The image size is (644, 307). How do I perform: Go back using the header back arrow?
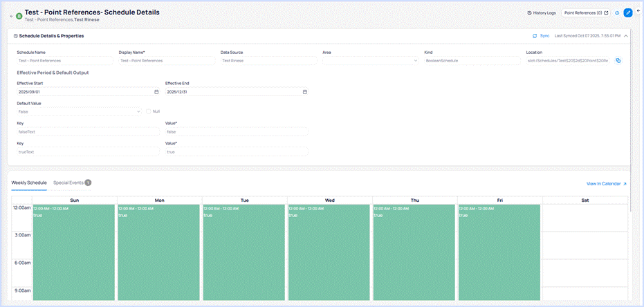tap(11, 15)
